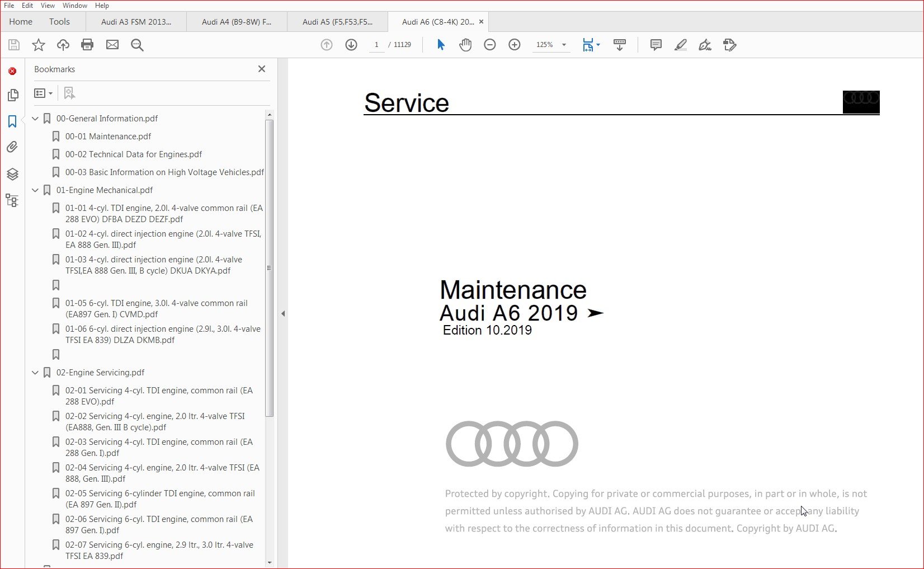This screenshot has width=924, height=569.
Task: Zoom out with minus button
Action: (x=490, y=45)
